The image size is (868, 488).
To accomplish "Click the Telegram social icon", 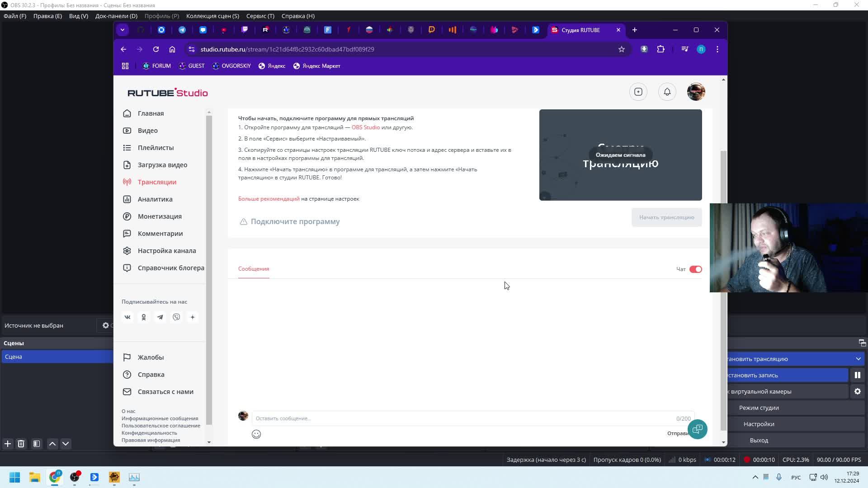I will coord(160,317).
